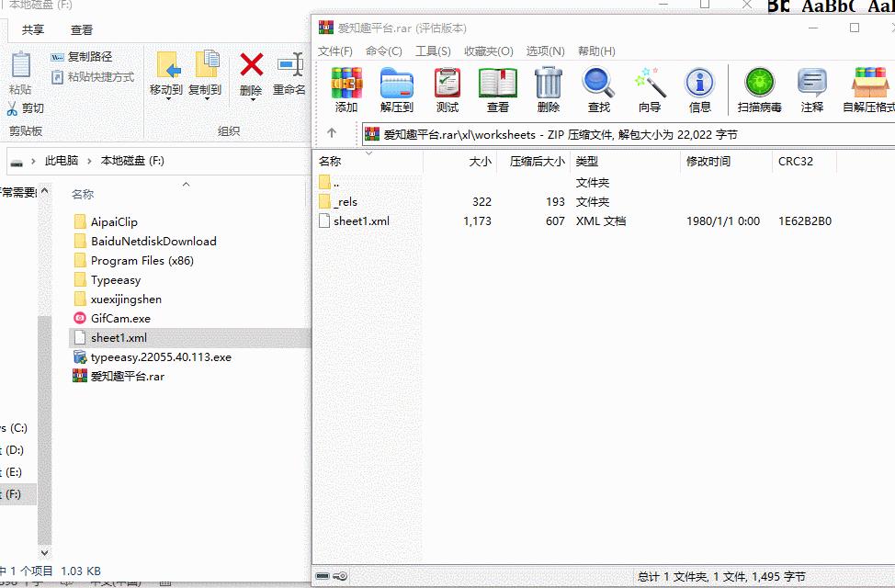The width and height of the screenshot is (895, 588).
Task: Switch to the 查看 ribbon tab
Action: pos(84,29)
